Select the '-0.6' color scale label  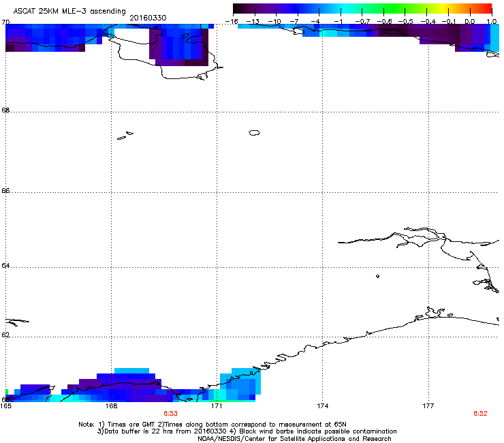point(384,22)
